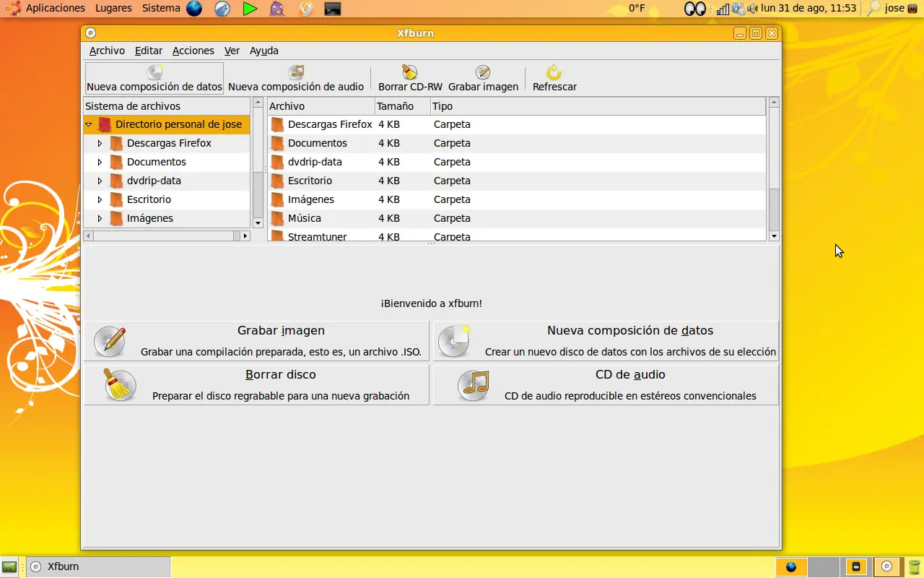Click Nueva composición de datos welcome button
Viewport: 924px width, 578px height.
pyautogui.click(x=606, y=341)
